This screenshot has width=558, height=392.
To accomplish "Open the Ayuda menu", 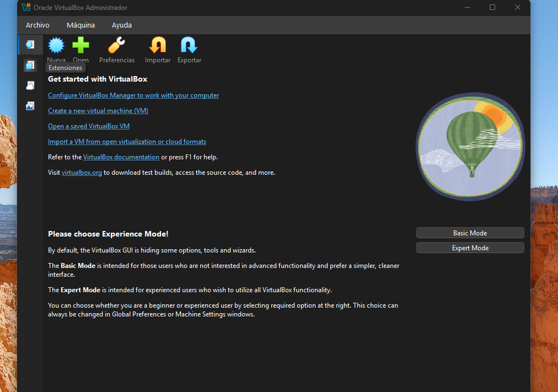I will tap(121, 25).
